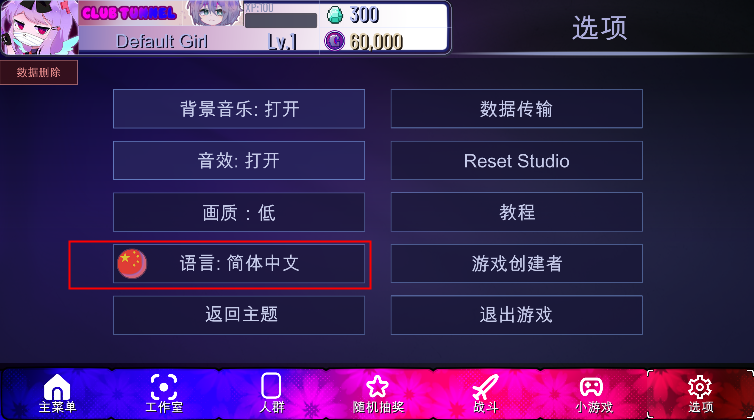This screenshot has height=420, width=754.
Task: Select the 人群 crowd icon
Action: pos(271,386)
